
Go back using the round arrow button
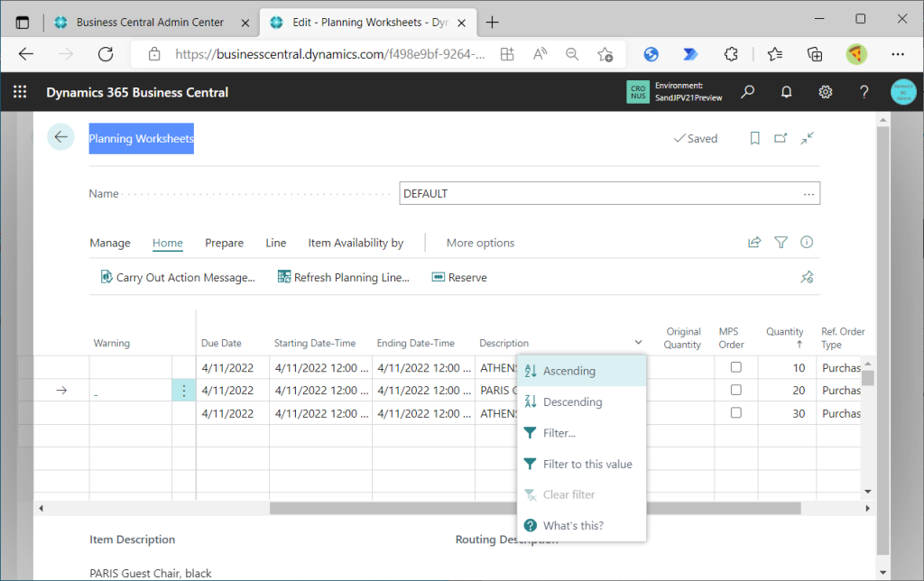tap(60, 137)
